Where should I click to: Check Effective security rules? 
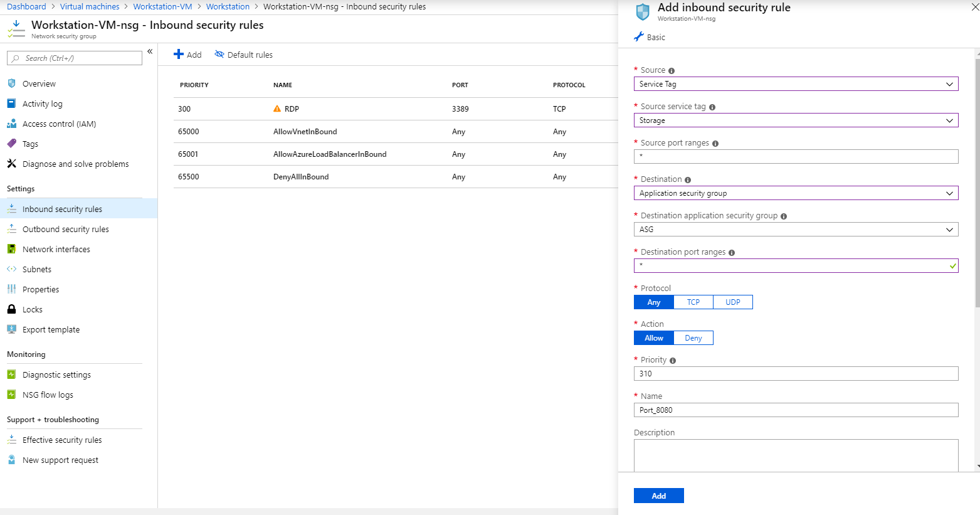(x=62, y=440)
